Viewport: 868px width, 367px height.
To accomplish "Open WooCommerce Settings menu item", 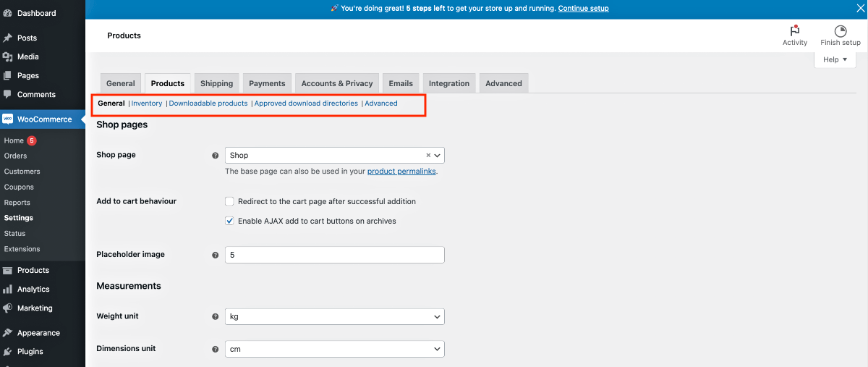I will [18, 218].
